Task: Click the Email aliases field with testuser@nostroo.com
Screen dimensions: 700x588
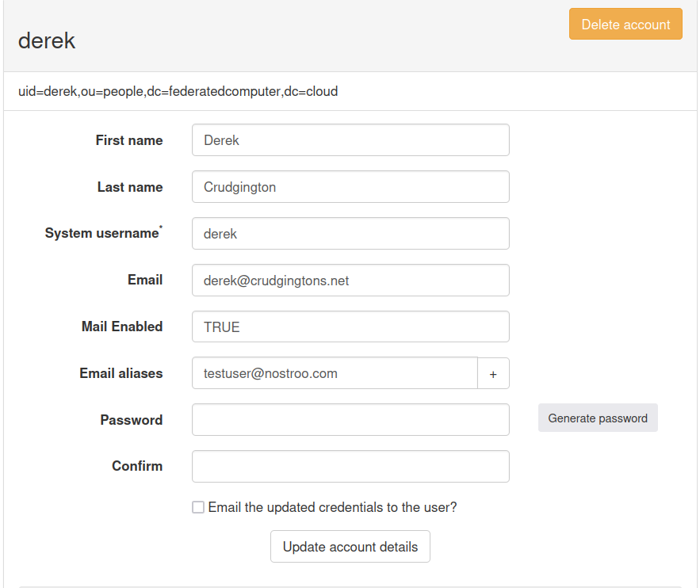Action: click(x=335, y=374)
